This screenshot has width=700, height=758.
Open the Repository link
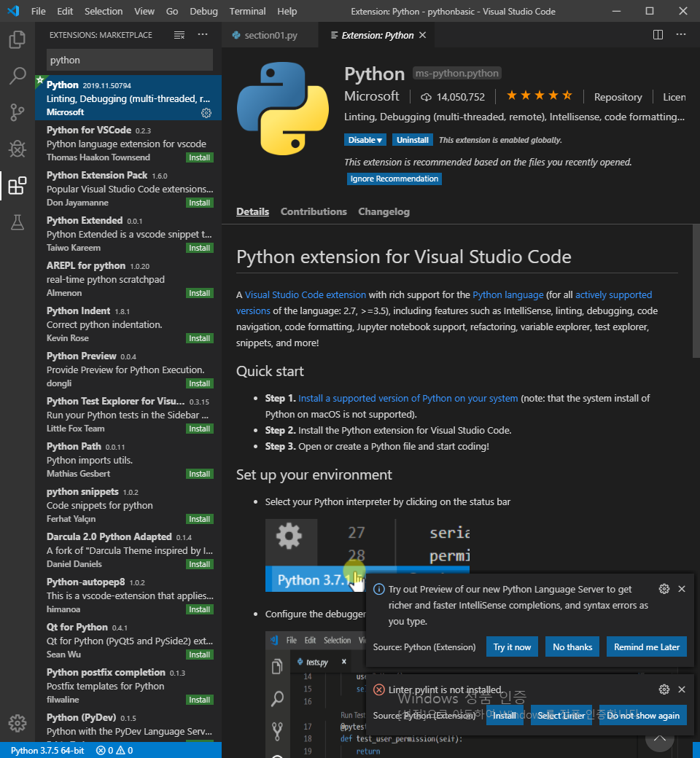click(618, 97)
